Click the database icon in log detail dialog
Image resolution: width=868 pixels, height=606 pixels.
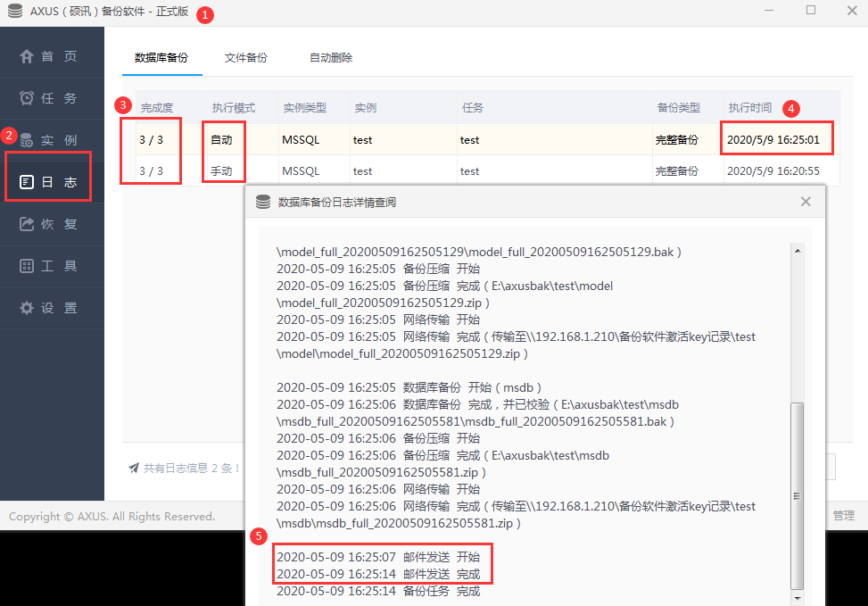(263, 203)
